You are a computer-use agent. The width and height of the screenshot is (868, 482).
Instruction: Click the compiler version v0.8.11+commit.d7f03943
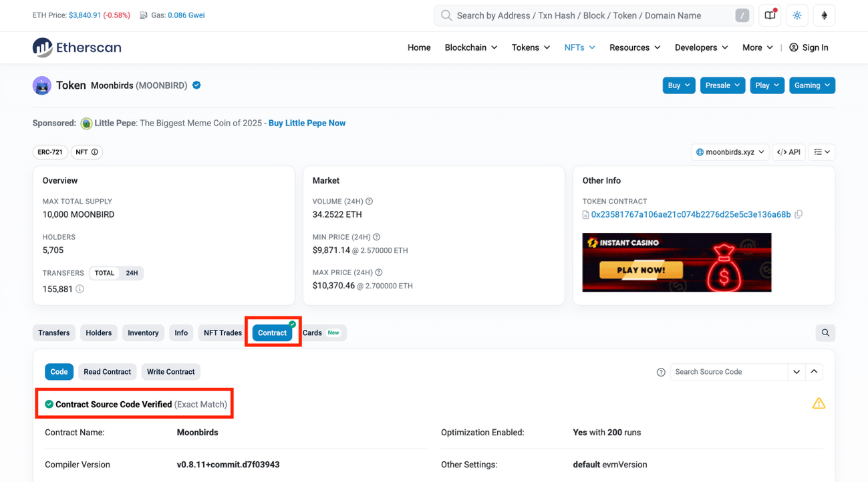(x=228, y=465)
